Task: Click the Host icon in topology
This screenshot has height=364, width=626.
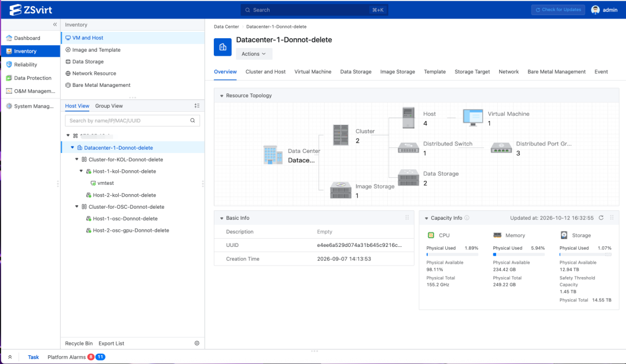Action: (x=409, y=118)
